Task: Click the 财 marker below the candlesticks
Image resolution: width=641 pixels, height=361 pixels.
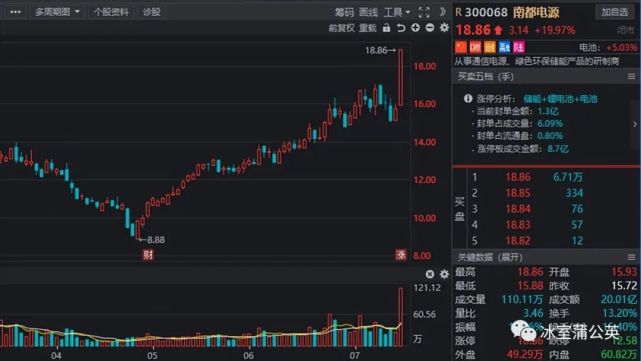Action: [148, 255]
